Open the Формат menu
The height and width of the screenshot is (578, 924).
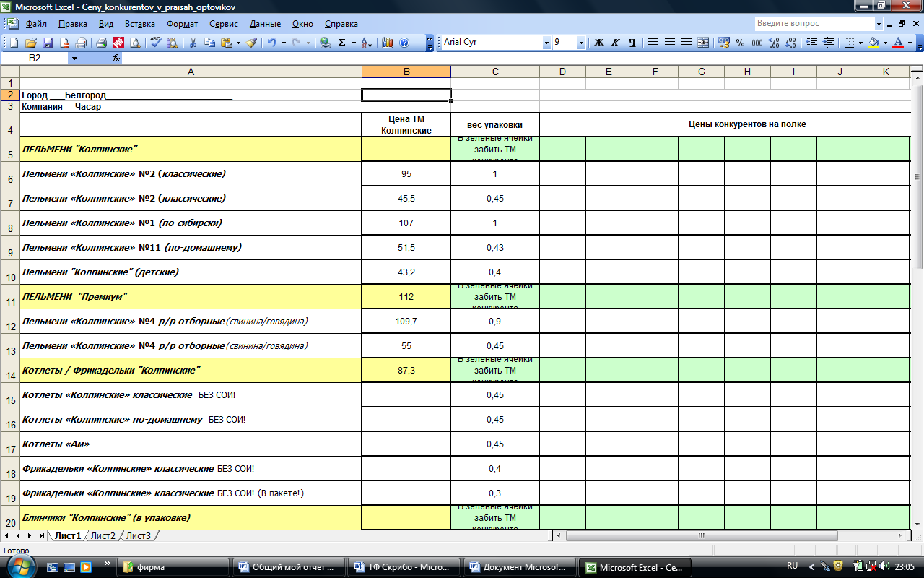[182, 24]
